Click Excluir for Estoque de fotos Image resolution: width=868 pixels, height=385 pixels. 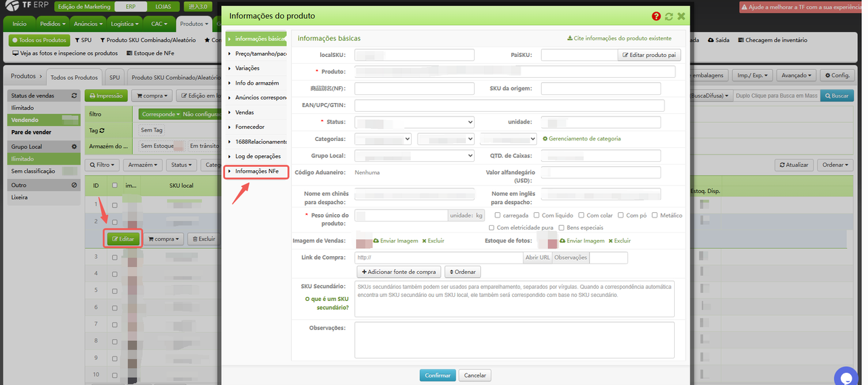tap(620, 241)
